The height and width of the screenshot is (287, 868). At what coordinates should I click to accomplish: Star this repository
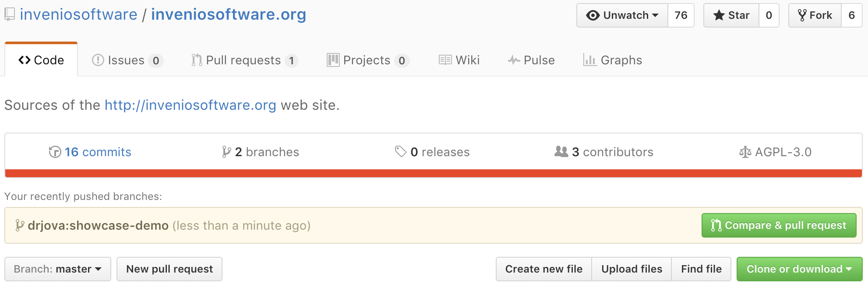tap(731, 15)
